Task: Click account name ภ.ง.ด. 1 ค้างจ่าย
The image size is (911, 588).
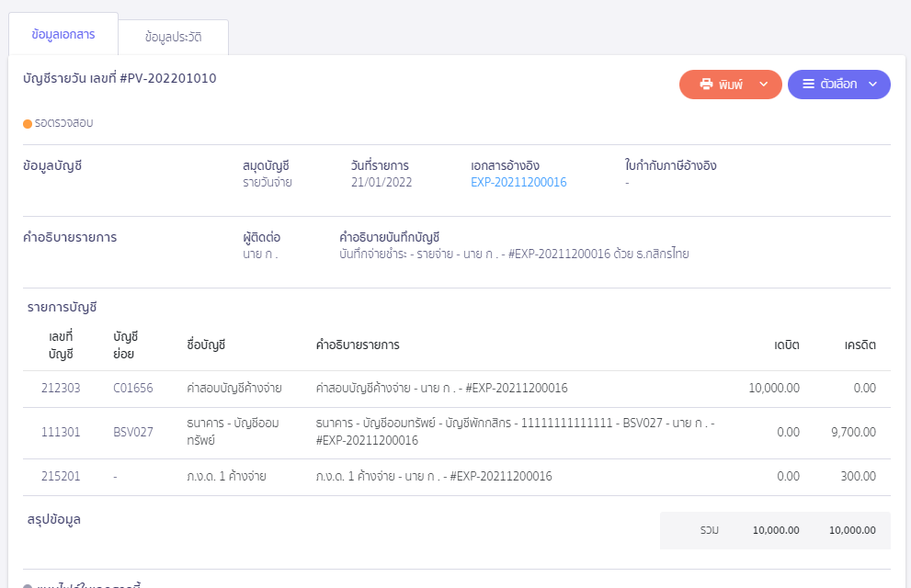Action: click(226, 476)
